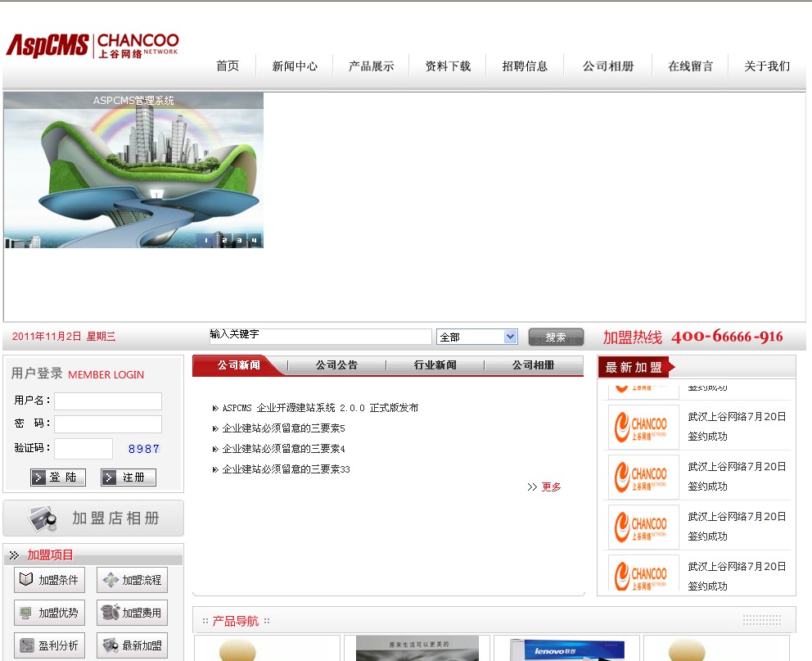
Task: Switch to the 公司相册 news tab
Action: point(533,365)
